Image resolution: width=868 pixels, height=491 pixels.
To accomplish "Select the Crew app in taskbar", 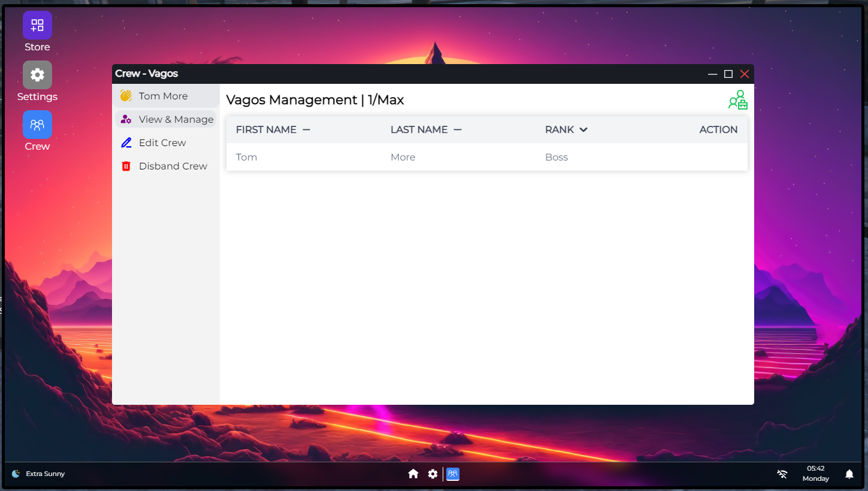I will click(x=453, y=474).
